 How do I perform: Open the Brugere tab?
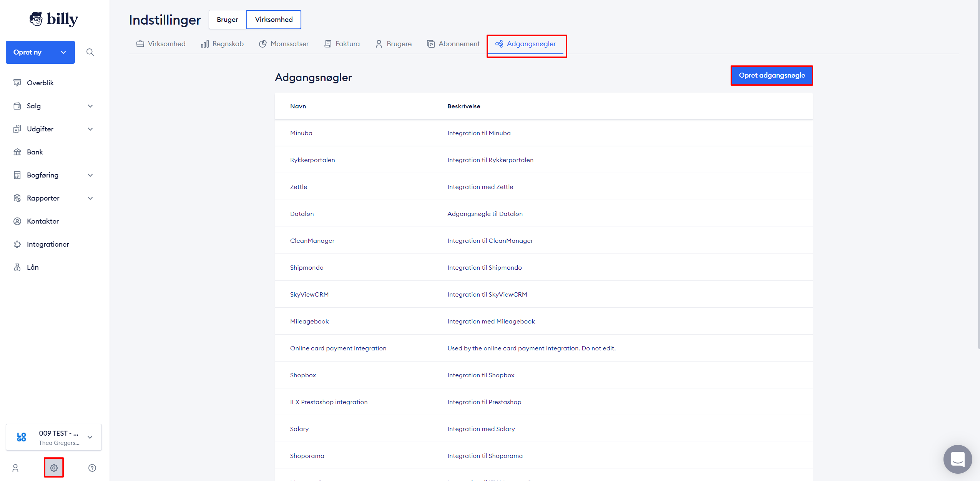394,44
